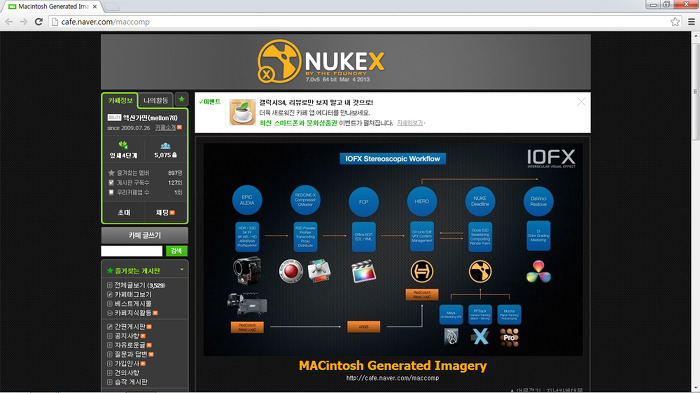
Task: Click the IOFX Stereoscopic Workflow title label
Action: point(392,159)
